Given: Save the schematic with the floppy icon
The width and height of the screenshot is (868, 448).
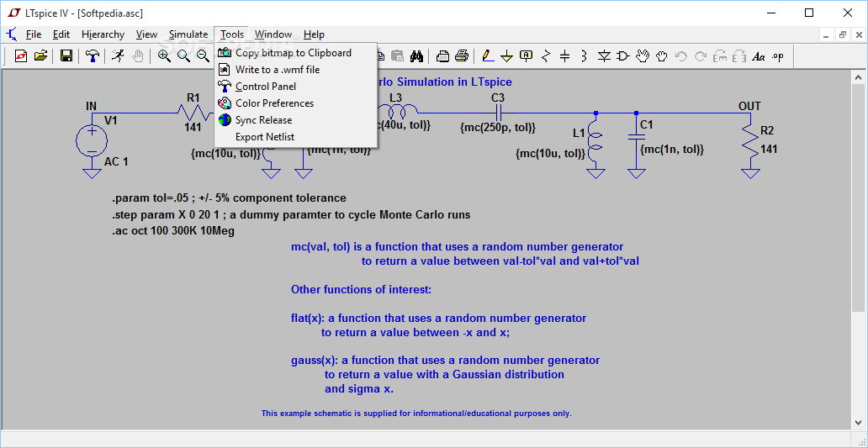Looking at the screenshot, I should pos(66,55).
